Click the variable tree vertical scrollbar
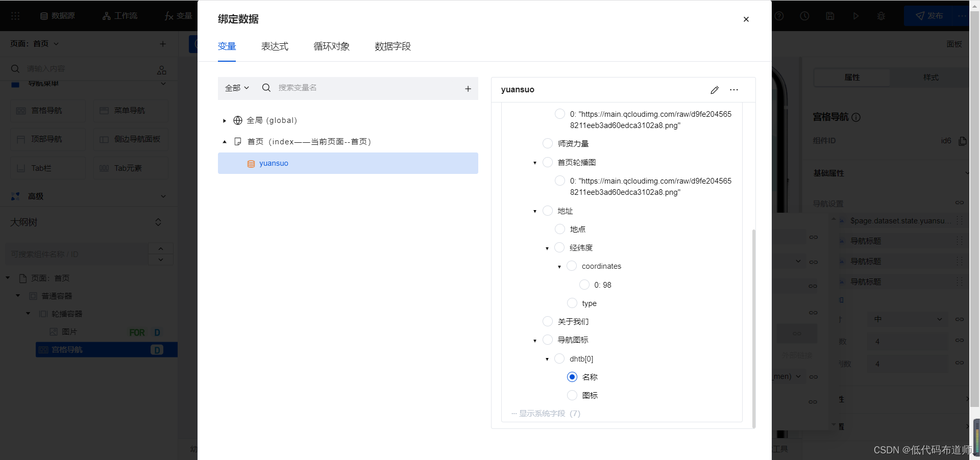This screenshot has width=980, height=460. (x=753, y=328)
